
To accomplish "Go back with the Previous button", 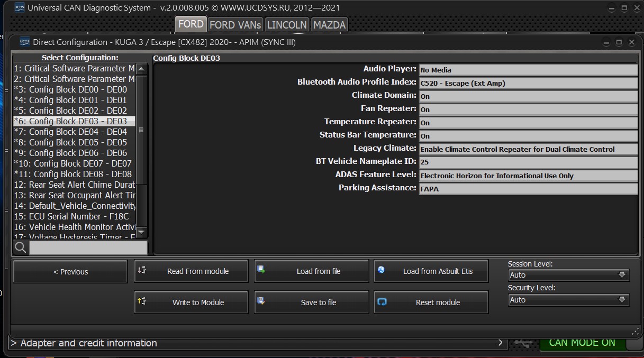I will click(x=70, y=272).
